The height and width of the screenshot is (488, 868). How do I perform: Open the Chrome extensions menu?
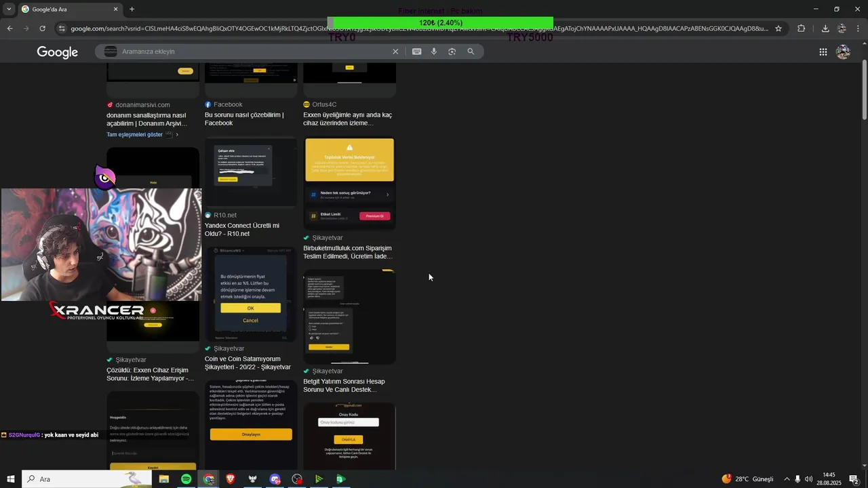[802, 28]
